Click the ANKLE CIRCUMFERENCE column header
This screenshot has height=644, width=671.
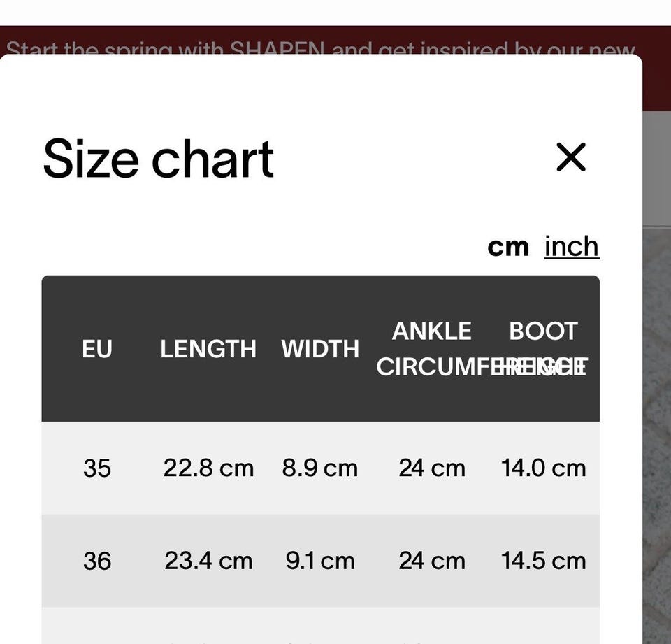[432, 348]
